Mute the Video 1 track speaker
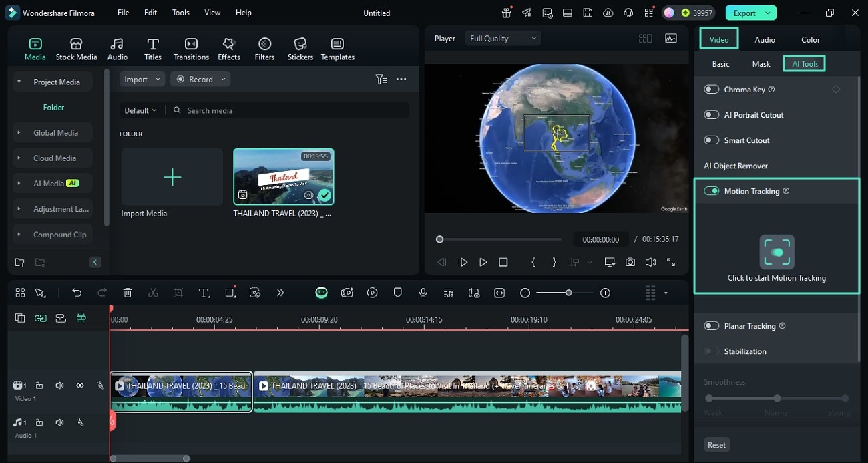The height and width of the screenshot is (463, 868). (x=59, y=385)
